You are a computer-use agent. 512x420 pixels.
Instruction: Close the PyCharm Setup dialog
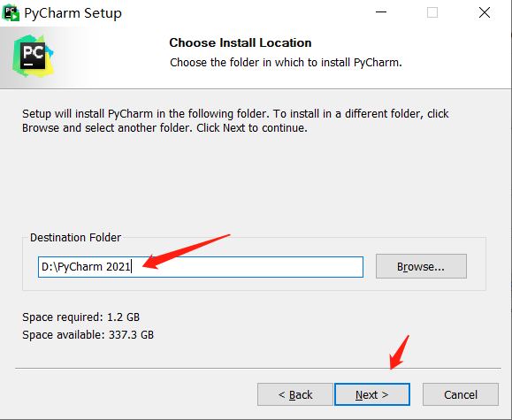(x=485, y=12)
